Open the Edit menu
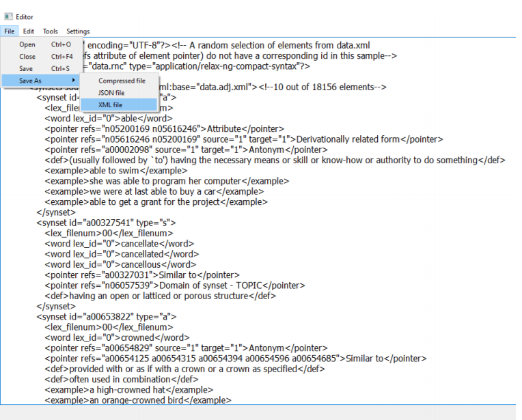522x420 pixels. (28, 31)
